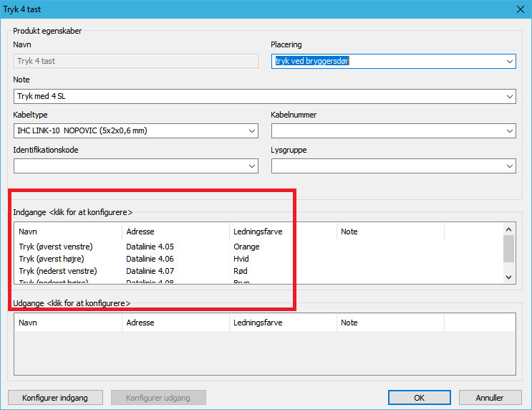The image size is (532, 410).
Task: Open the Identifikationskode dropdown arrow
Action: point(251,166)
